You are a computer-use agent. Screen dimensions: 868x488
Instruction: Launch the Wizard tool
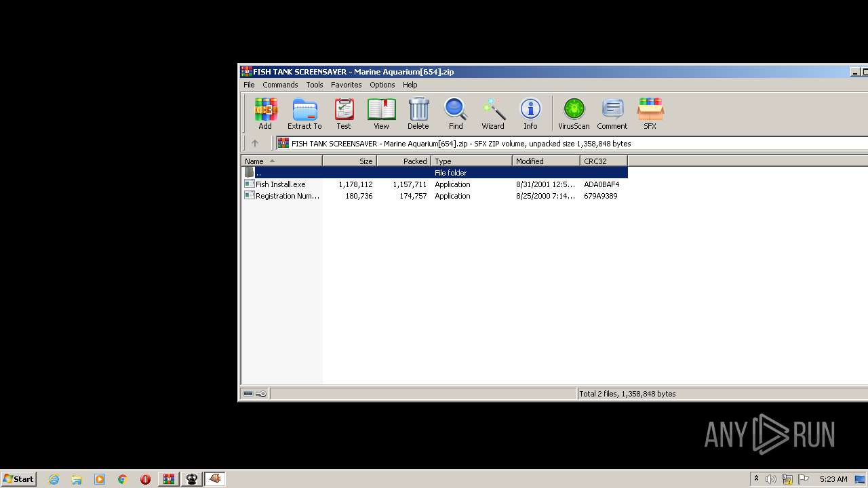(x=493, y=113)
